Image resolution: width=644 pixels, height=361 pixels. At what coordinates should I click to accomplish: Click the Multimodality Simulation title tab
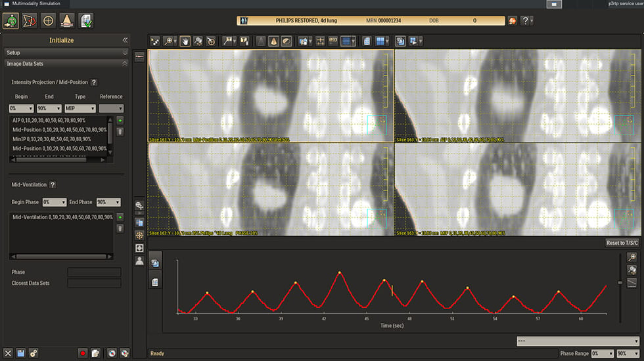(35, 4)
